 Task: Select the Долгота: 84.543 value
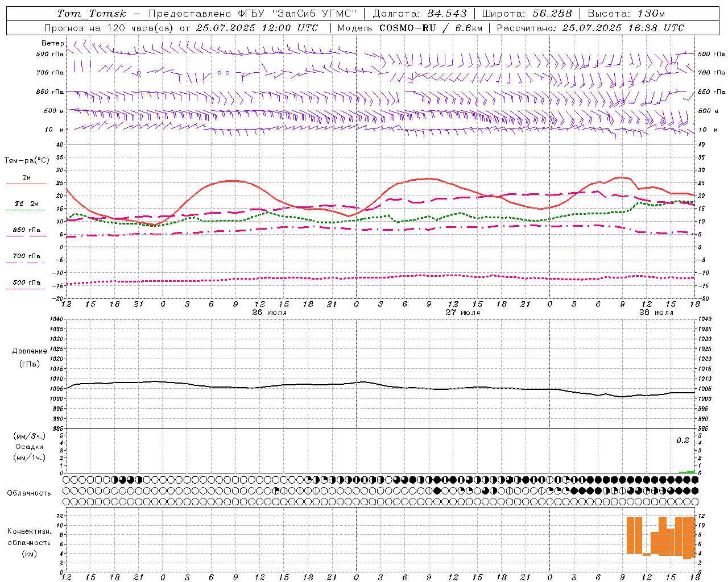click(420, 14)
